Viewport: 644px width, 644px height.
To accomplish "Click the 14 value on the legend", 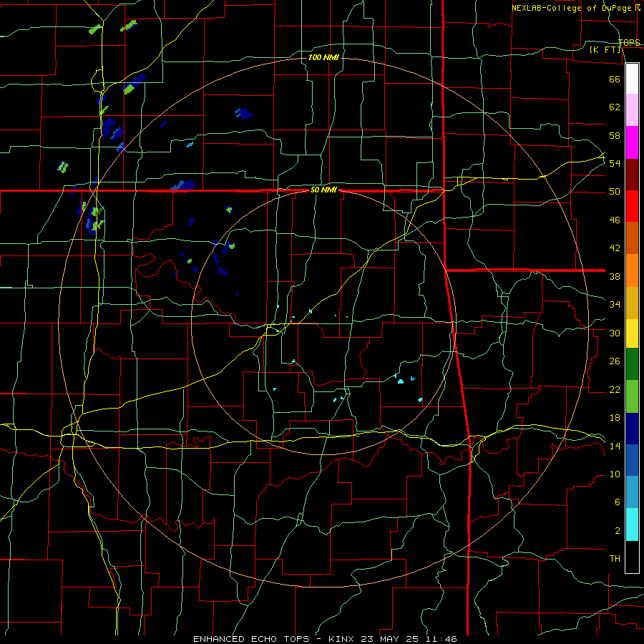I will [615, 446].
